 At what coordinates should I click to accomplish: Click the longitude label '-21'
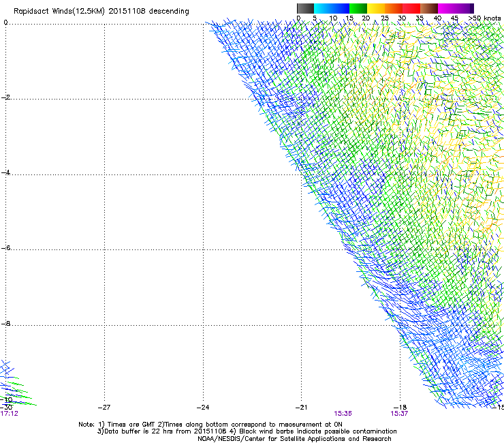coord(301,408)
